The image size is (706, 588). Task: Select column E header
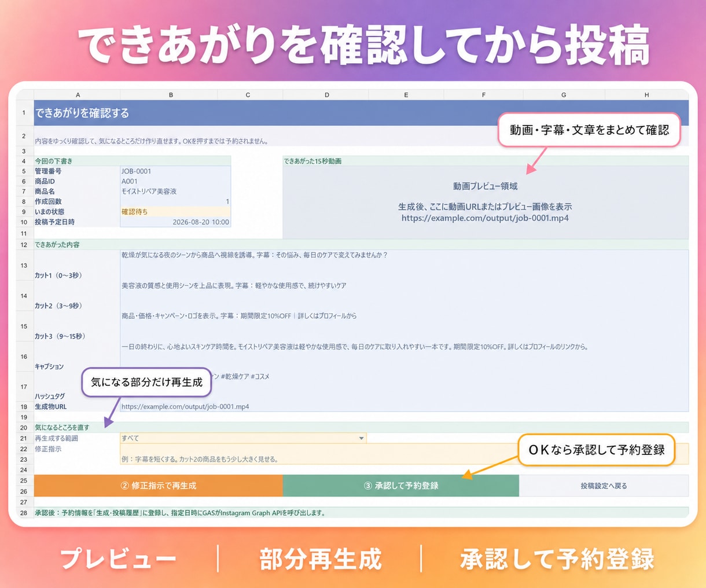click(406, 95)
